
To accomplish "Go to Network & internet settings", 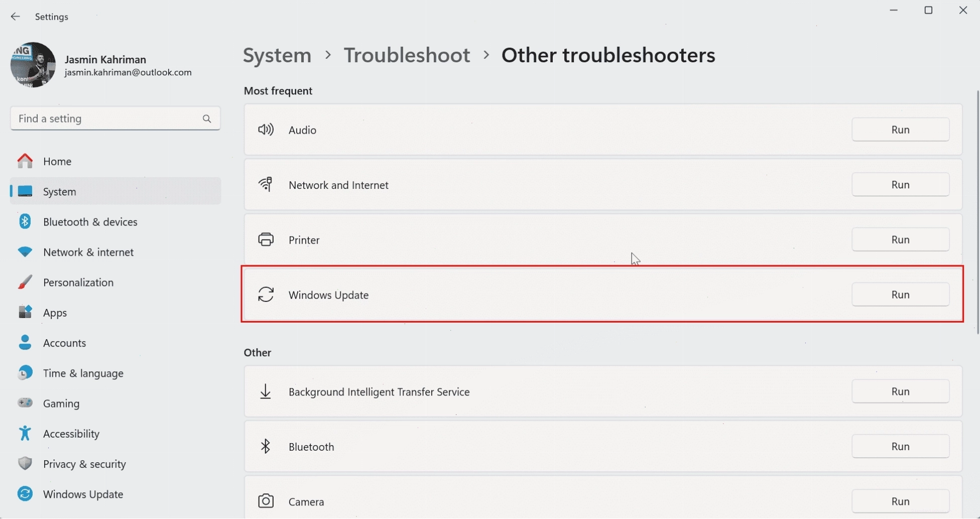I will [x=115, y=252].
